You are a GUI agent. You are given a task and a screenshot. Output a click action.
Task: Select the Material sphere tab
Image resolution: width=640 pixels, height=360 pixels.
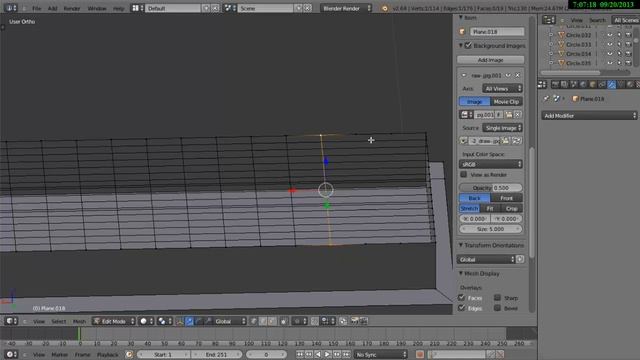tap(630, 84)
